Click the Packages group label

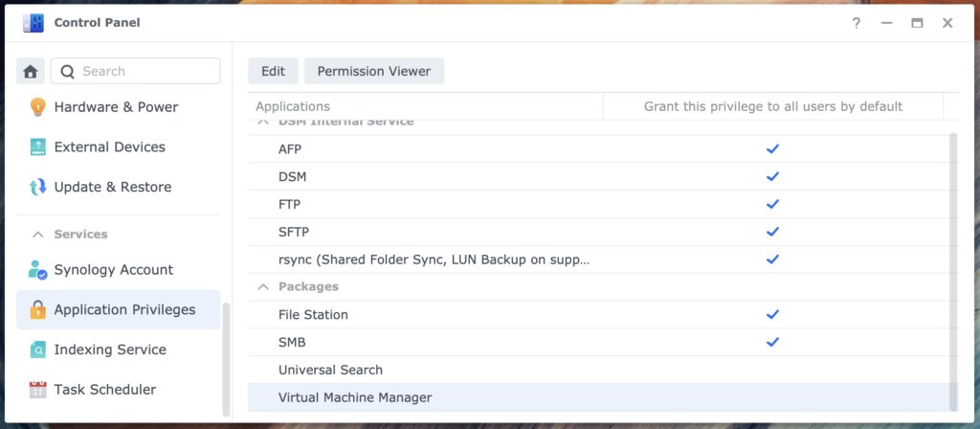tap(309, 286)
